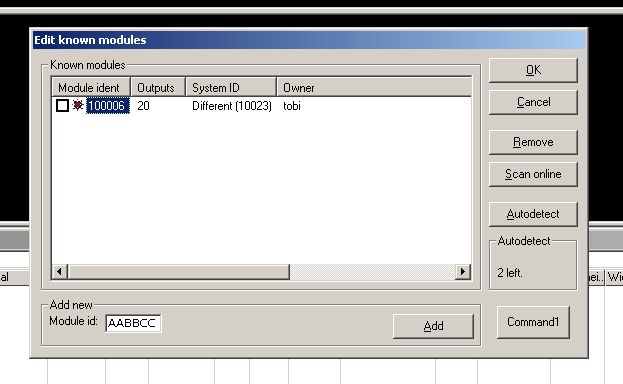Click the outputs value 20
The height and width of the screenshot is (384, 623).
pos(143,106)
